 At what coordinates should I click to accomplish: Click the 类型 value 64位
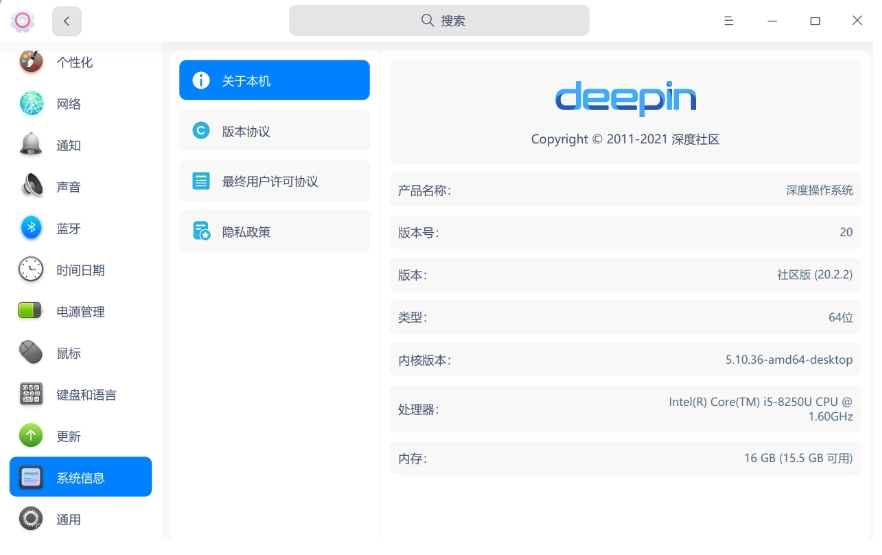[x=840, y=317]
